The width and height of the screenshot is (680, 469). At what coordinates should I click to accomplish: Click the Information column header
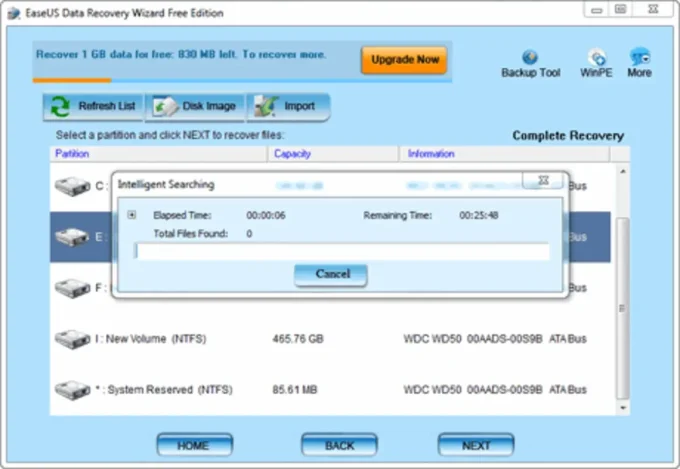click(x=431, y=154)
